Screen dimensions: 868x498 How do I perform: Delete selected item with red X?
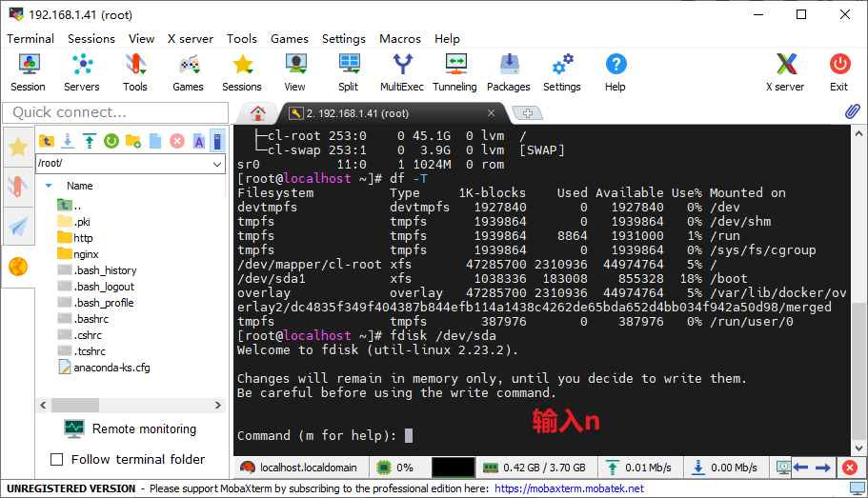177,141
